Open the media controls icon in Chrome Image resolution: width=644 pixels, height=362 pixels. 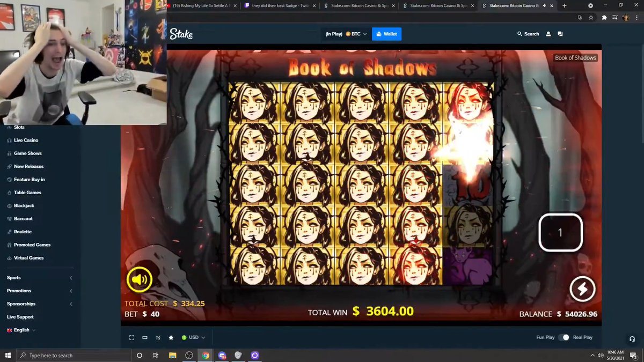coord(614,17)
